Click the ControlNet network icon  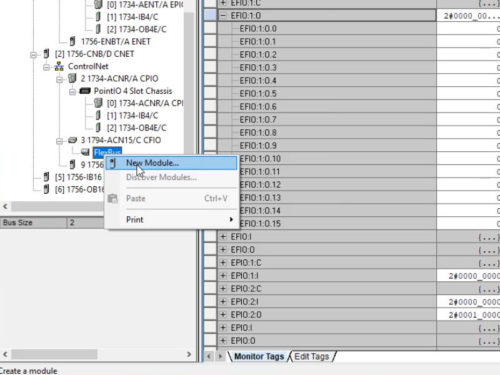[59, 66]
